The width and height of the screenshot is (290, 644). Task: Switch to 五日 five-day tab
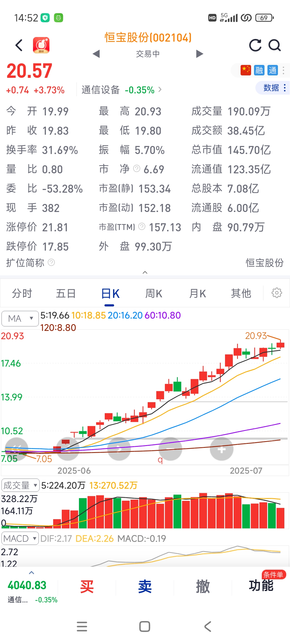tap(66, 293)
